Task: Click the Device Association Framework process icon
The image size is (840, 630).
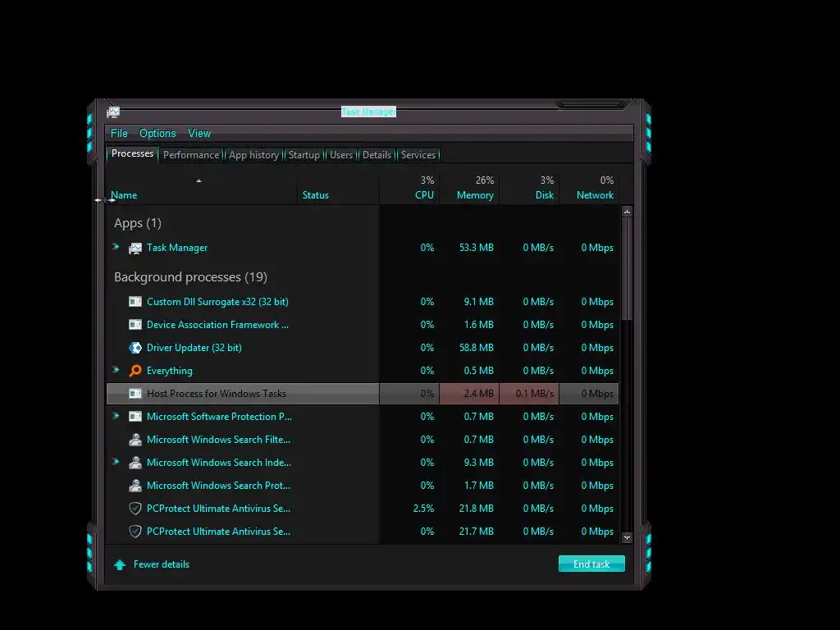Action: [x=135, y=325]
